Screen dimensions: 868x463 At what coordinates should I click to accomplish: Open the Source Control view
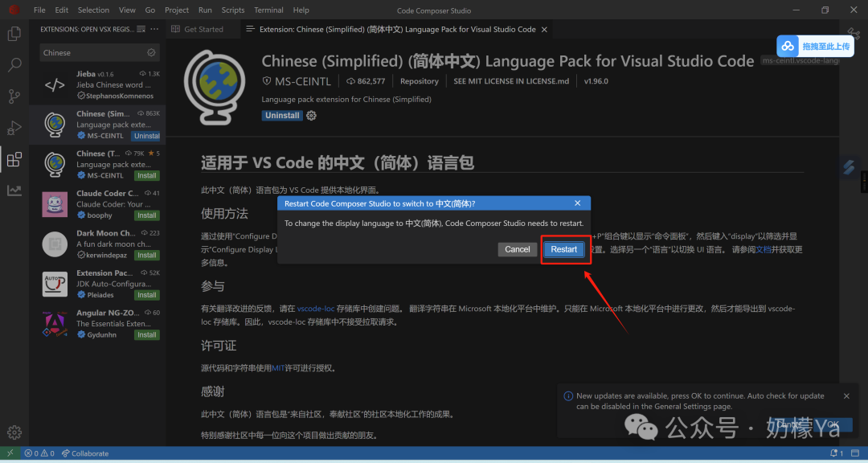coord(14,96)
